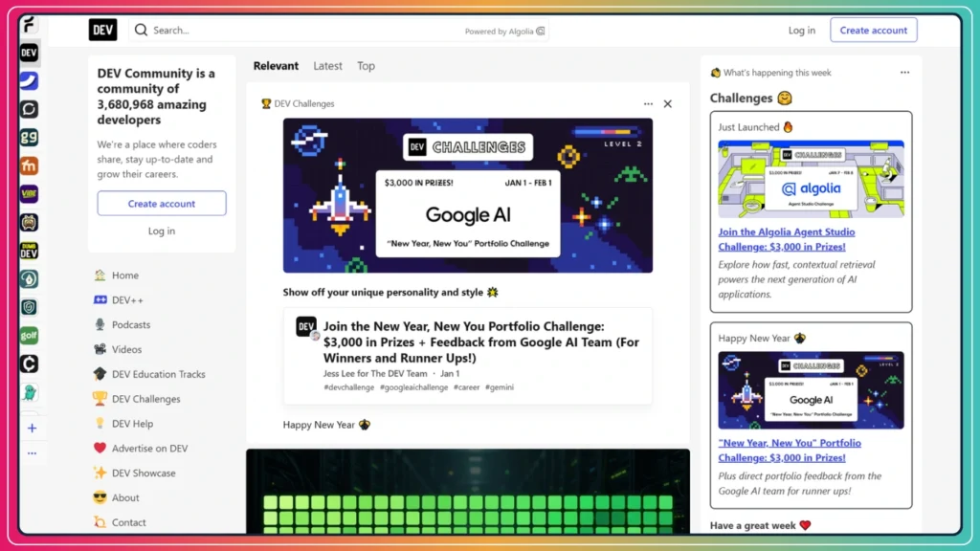Open the three-dot menu beside 'What's happening this week'
980x551 pixels.
coord(904,73)
